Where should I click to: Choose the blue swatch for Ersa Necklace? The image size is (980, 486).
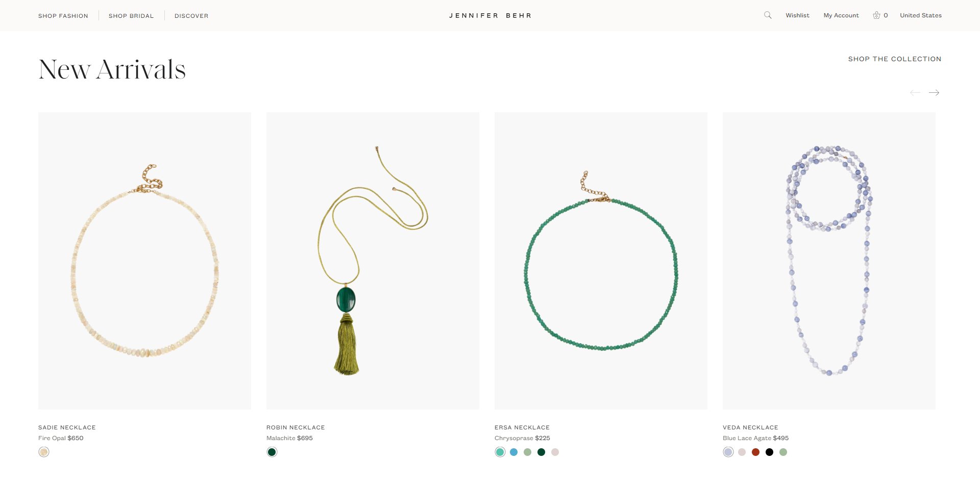(514, 452)
